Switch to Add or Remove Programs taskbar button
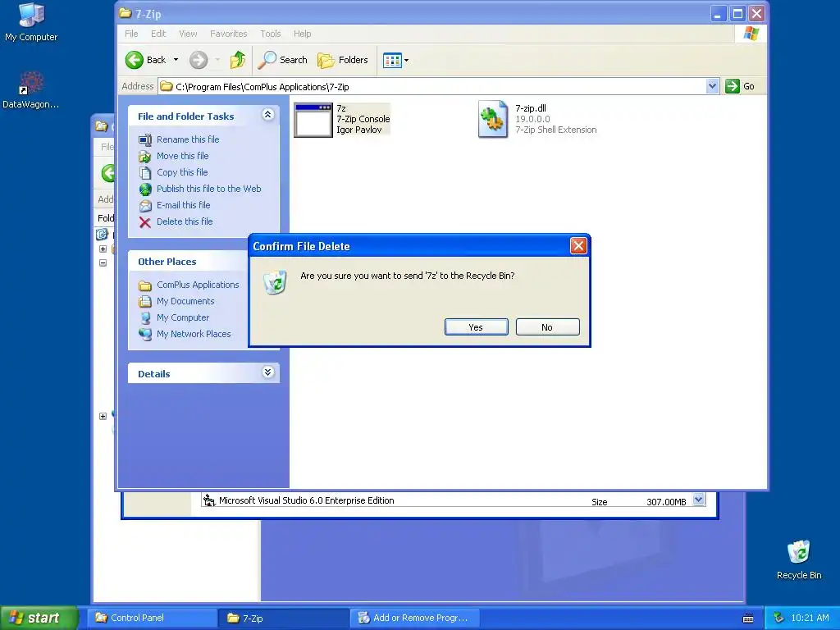The image size is (840, 630). tap(414, 618)
